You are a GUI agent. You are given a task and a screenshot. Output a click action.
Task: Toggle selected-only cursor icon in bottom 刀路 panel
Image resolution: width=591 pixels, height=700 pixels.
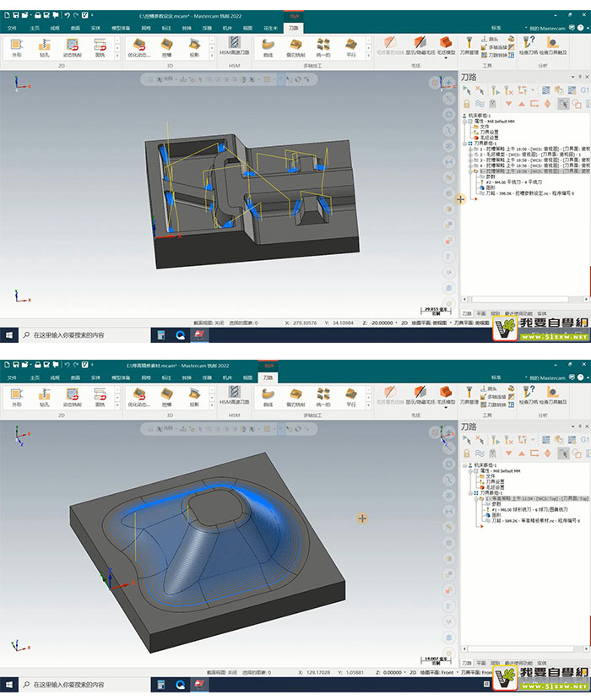563,453
